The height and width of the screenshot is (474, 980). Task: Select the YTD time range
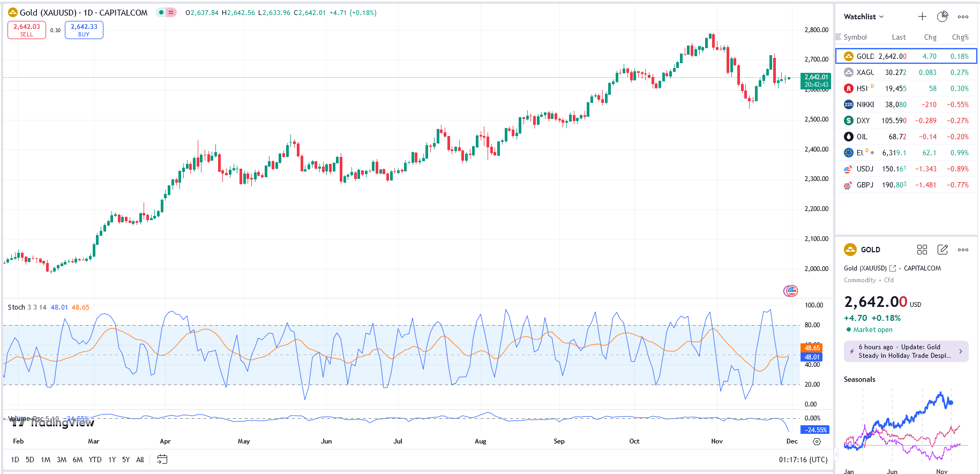click(95, 460)
